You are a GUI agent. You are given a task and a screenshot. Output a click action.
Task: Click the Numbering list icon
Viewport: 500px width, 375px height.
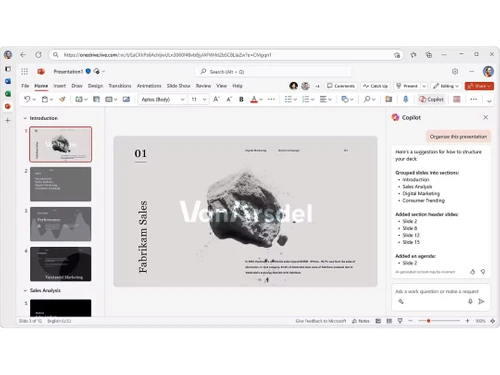[306, 99]
